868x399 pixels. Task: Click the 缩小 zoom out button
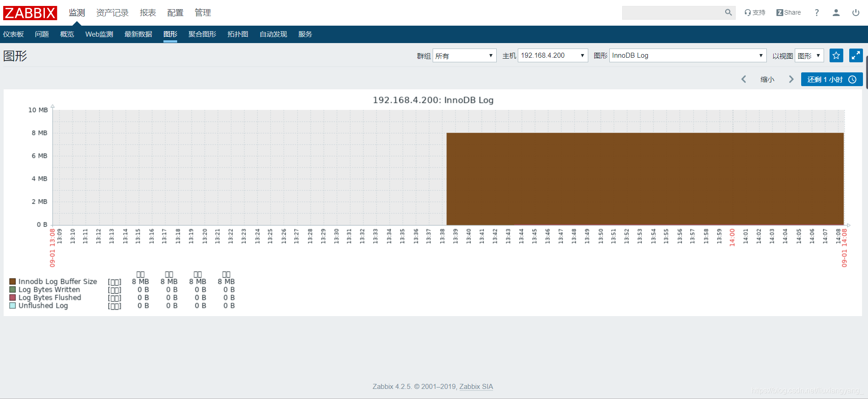(767, 79)
